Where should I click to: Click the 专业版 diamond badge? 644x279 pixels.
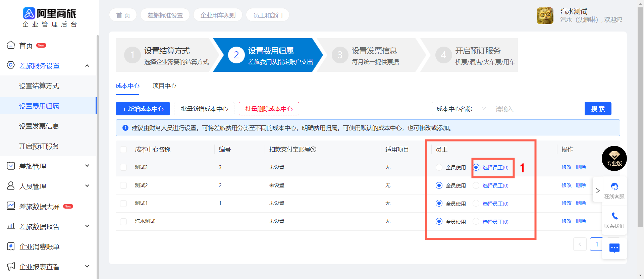click(x=614, y=158)
